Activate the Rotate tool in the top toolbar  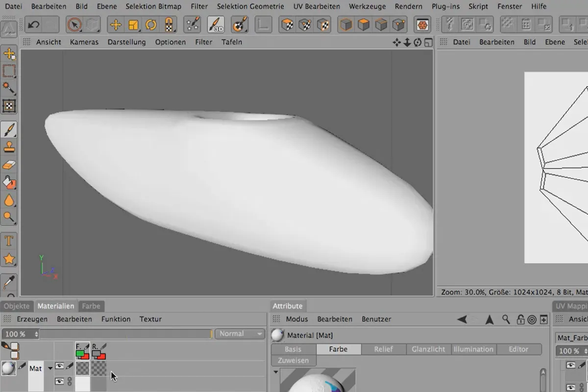(x=151, y=24)
